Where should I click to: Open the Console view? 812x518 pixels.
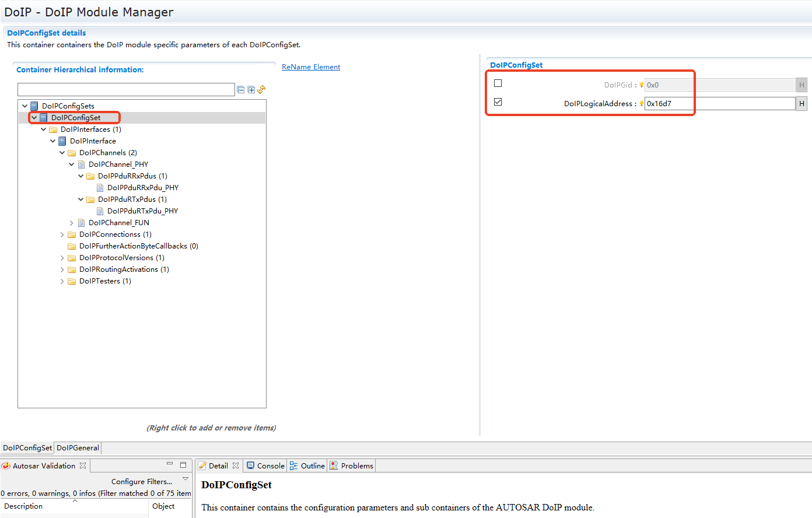(x=265, y=466)
